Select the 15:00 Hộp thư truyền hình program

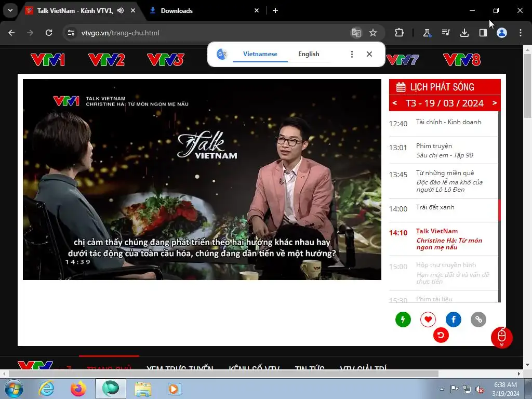[443, 273]
